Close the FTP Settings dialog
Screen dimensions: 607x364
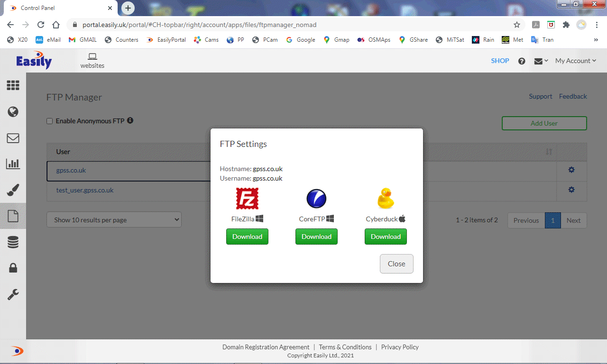click(396, 264)
